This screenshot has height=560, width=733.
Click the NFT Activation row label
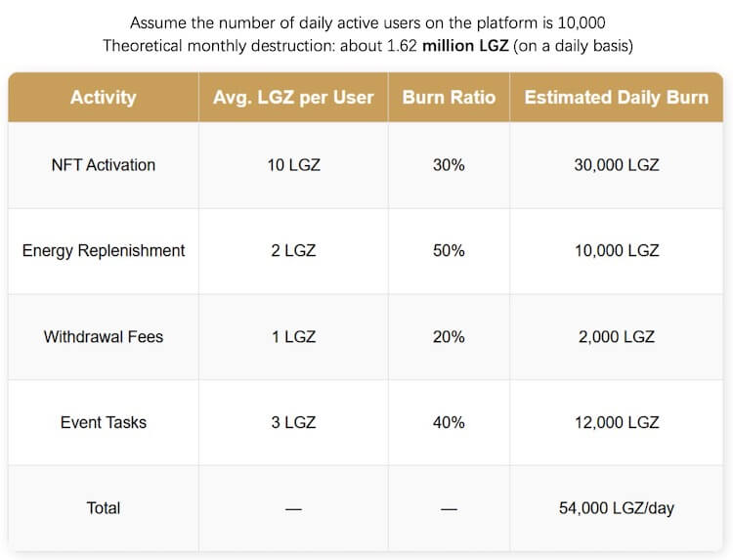click(x=103, y=165)
